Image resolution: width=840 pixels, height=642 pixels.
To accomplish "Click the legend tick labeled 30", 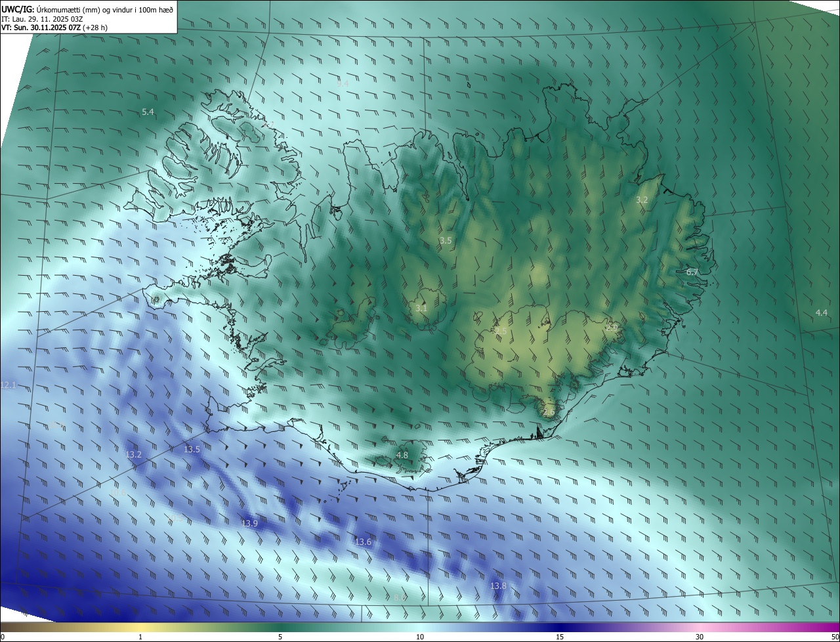I will click(700, 637).
